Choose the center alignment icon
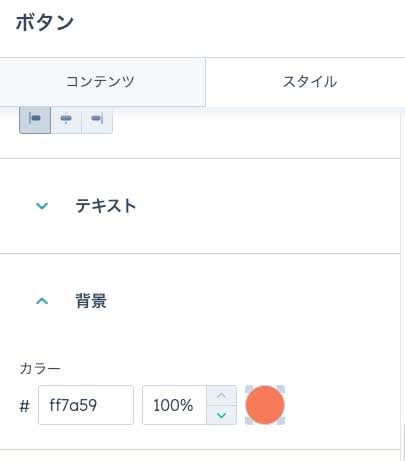The height and width of the screenshot is (461, 405). click(66, 119)
